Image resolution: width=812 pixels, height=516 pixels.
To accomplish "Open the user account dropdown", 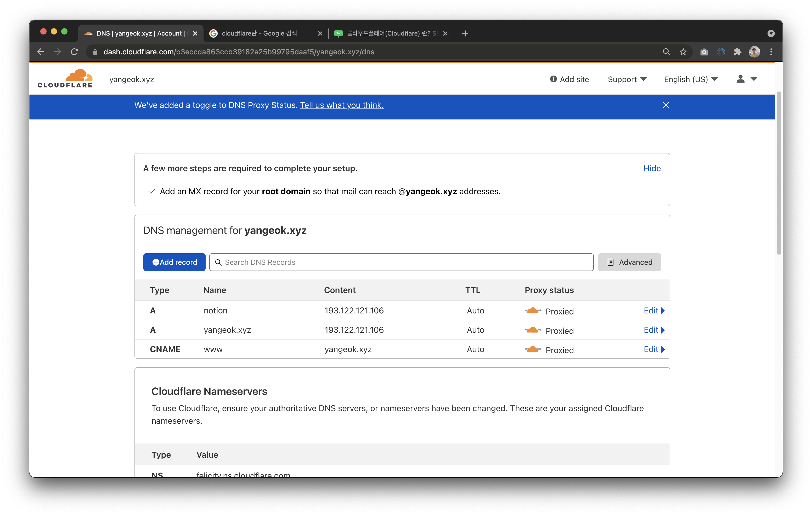I will [747, 79].
